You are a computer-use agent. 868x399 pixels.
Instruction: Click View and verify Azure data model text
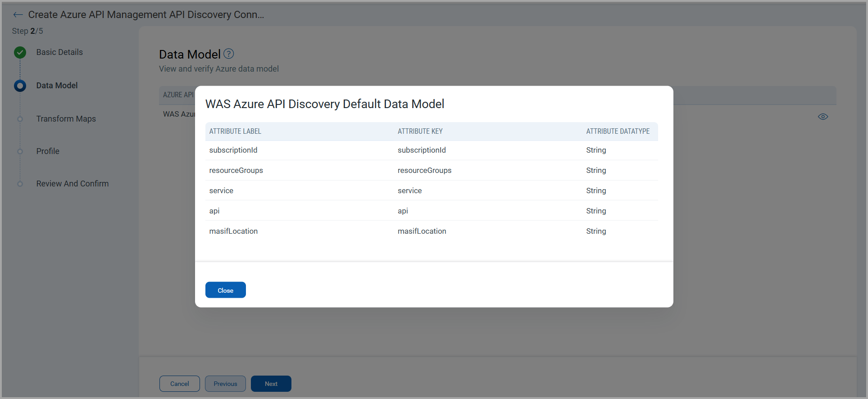pyautogui.click(x=219, y=69)
